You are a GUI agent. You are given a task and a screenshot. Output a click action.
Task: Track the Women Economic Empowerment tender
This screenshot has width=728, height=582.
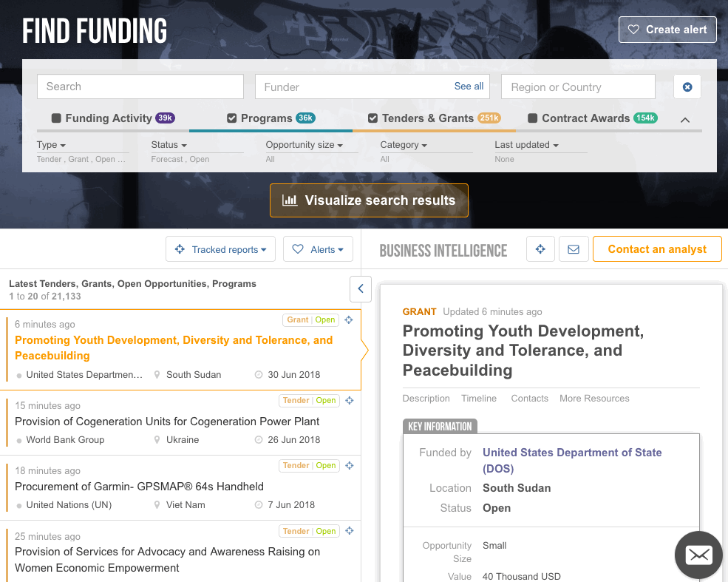point(350,530)
